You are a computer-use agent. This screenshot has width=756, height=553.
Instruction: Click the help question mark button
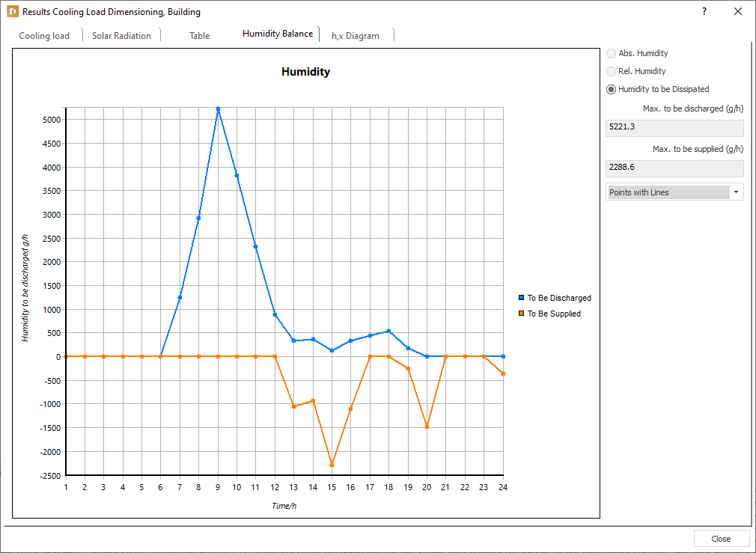(x=704, y=11)
